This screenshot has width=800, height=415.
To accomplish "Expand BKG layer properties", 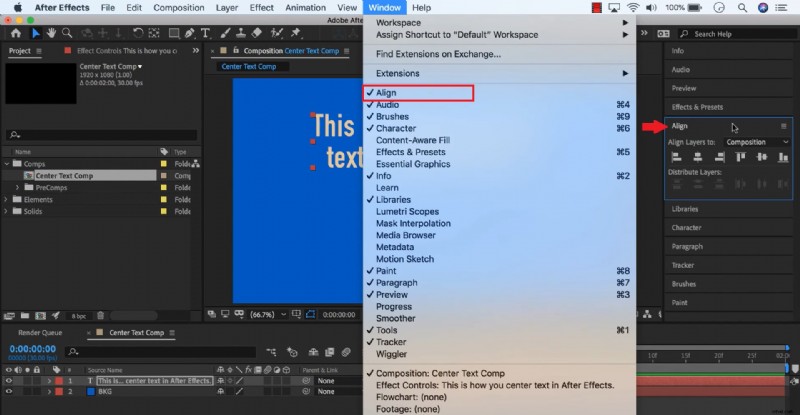I will [x=49, y=392].
